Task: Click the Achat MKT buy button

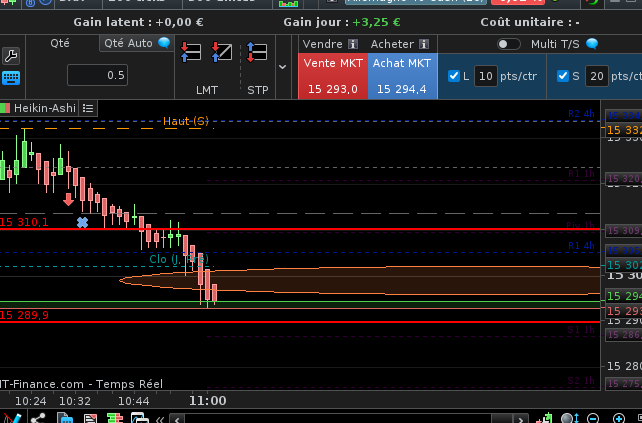Action: (x=402, y=76)
